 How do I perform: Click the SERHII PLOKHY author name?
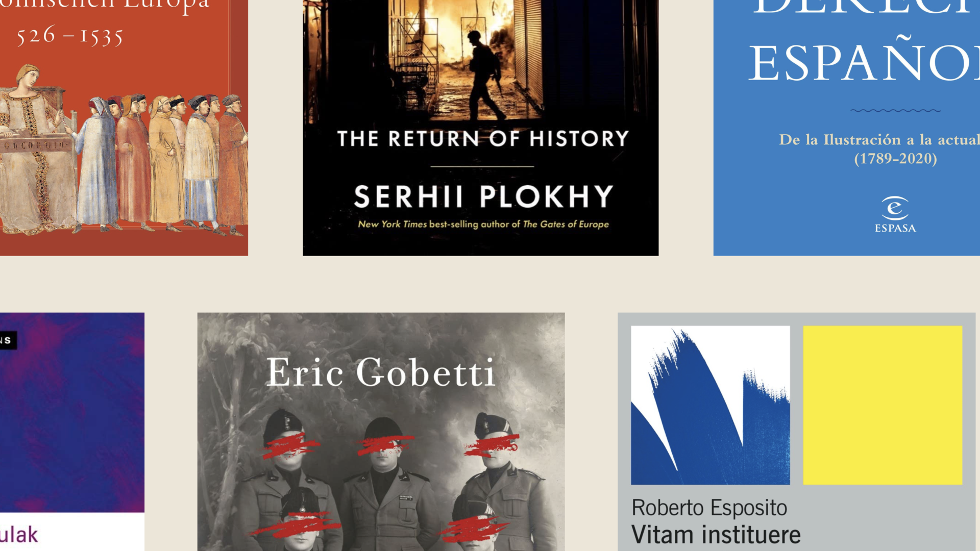(x=483, y=196)
